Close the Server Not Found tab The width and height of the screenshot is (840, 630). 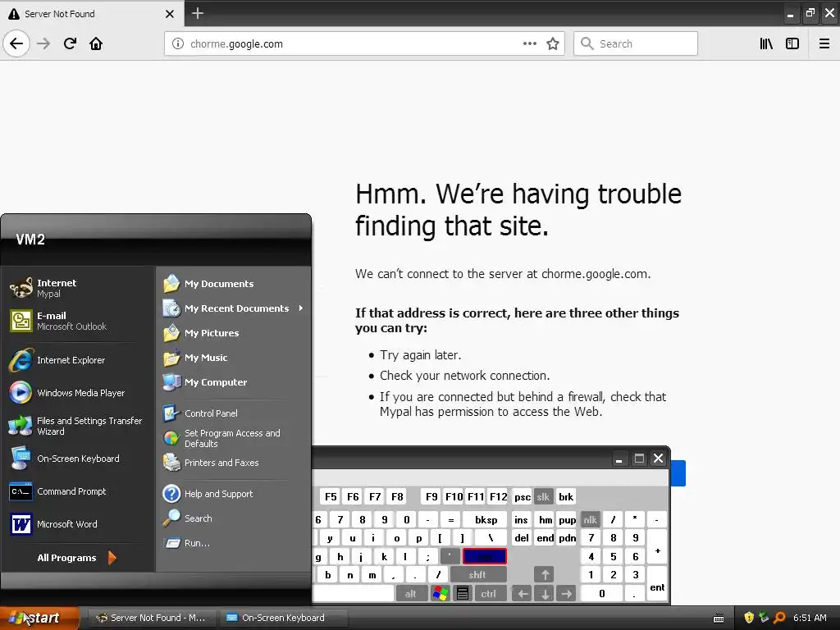tap(170, 13)
